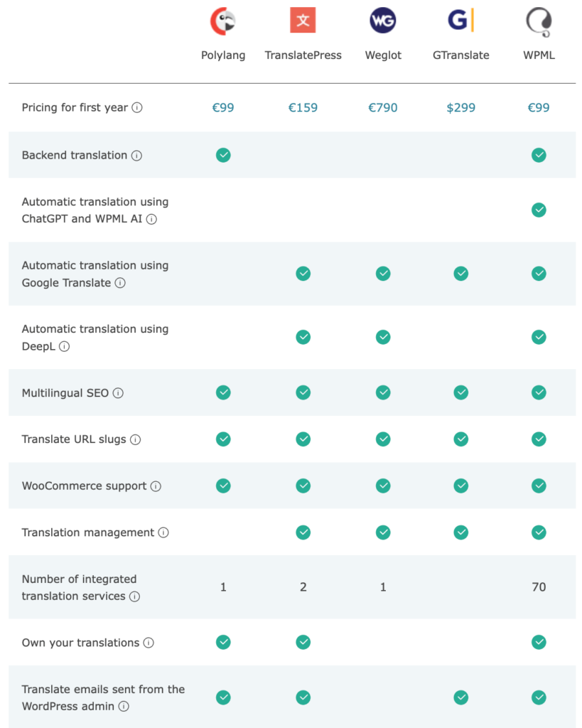Click WPML's 70 integrated services value
The width and height of the screenshot is (582, 728).
pyautogui.click(x=539, y=587)
